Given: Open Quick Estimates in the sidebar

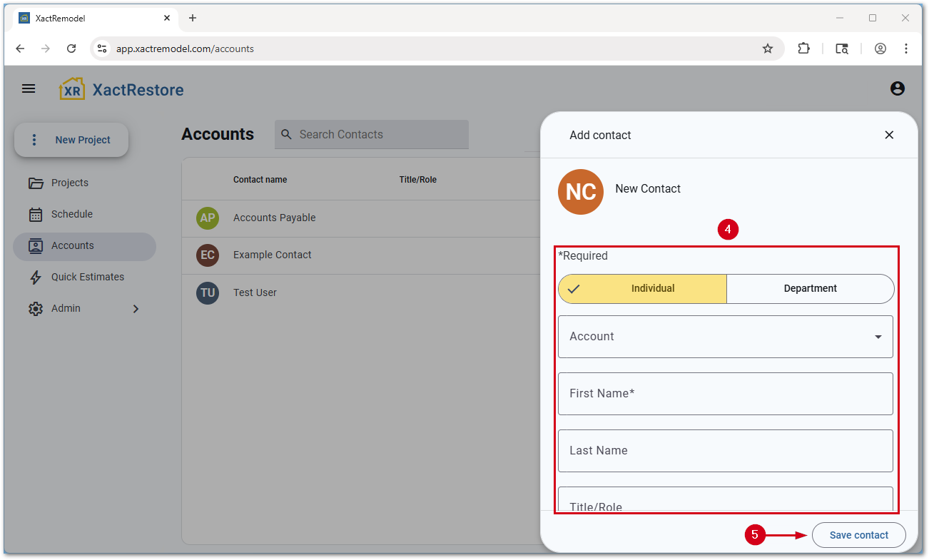Looking at the screenshot, I should tap(84, 277).
